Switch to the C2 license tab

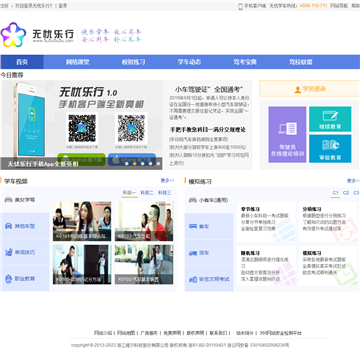[x=346, y=193]
